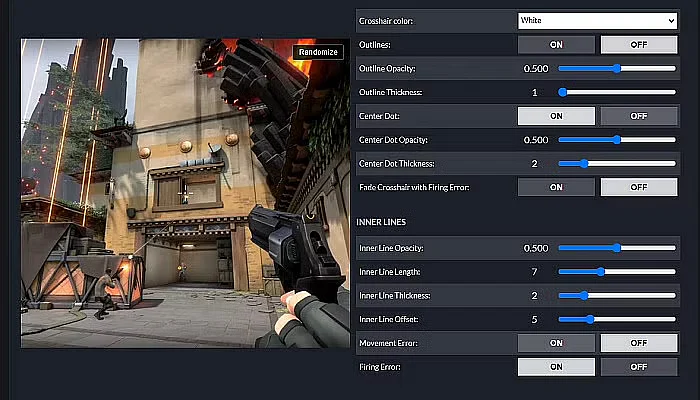The height and width of the screenshot is (400, 700).
Task: Click the Inner Line Length slider
Action: click(x=617, y=271)
